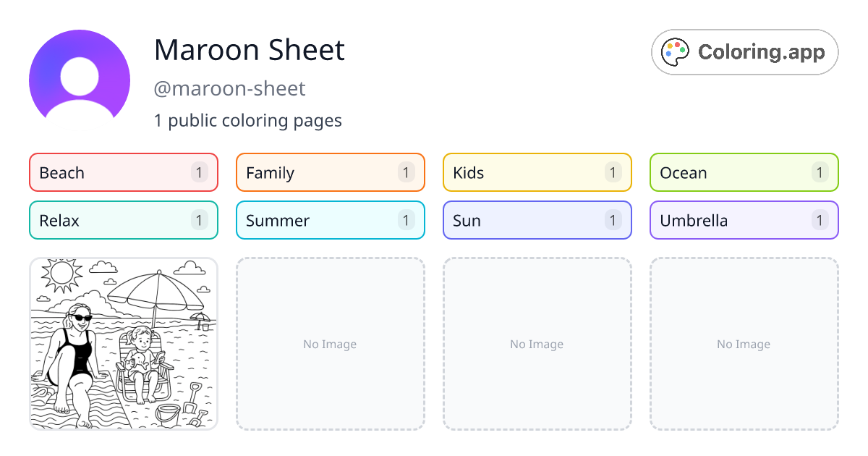Click the count badge on Umbrella tag
The width and height of the screenshot is (868, 456).
[x=820, y=220]
